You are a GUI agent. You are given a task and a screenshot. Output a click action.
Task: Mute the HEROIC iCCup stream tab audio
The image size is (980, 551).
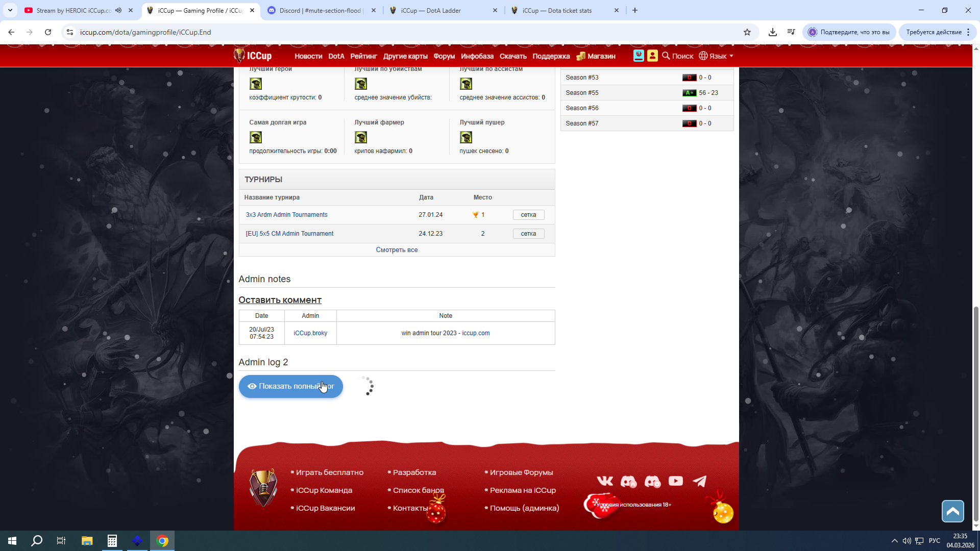118,10
